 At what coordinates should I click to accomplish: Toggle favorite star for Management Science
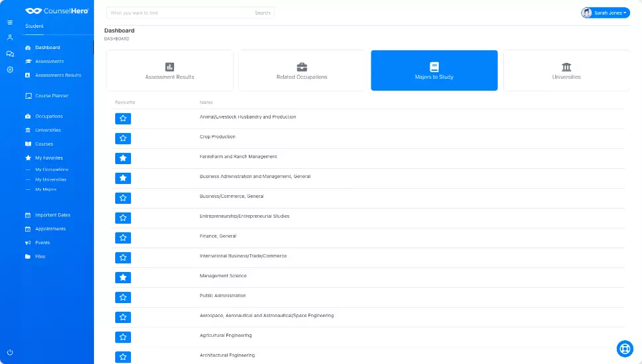pyautogui.click(x=123, y=277)
